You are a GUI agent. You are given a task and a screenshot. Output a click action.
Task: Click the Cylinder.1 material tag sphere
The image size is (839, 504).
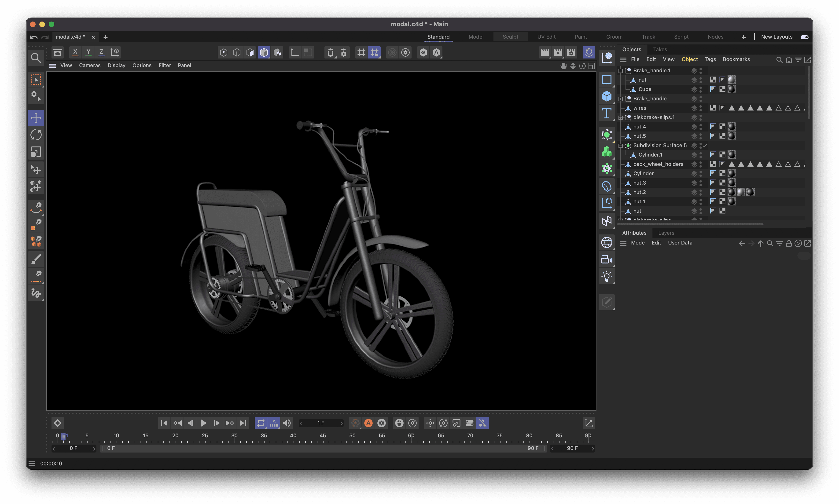pos(732,154)
